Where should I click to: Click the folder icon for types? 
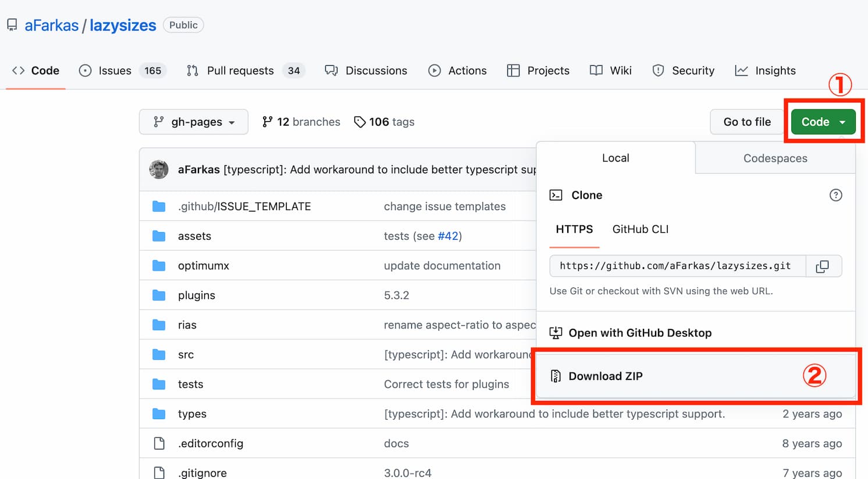pos(159,414)
